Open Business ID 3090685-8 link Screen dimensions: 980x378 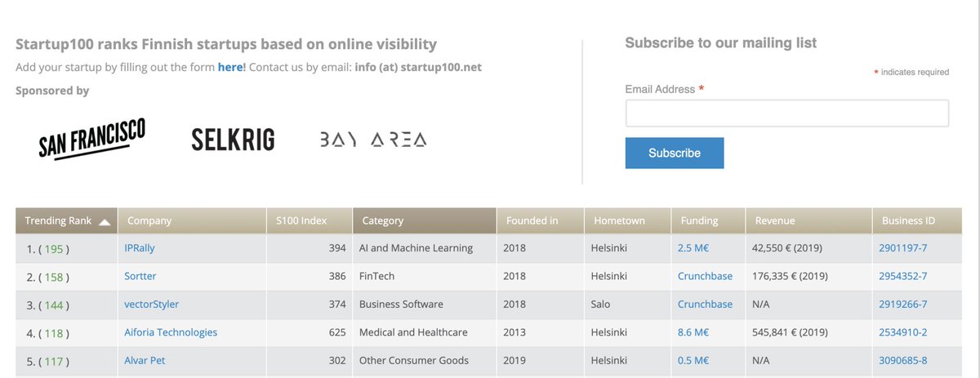point(902,360)
